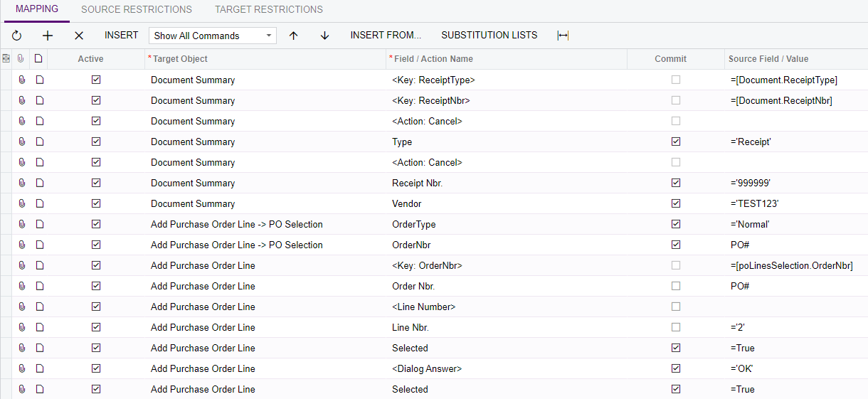The image size is (868, 399).
Task: Open attachments for Key: ReceiptNbr row
Action: (x=21, y=100)
